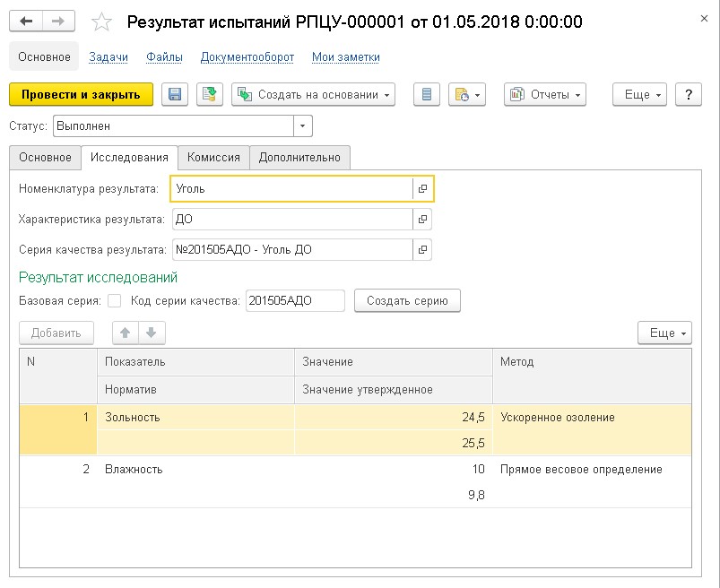Click the back navigation arrow
This screenshot has height=588, width=720.
click(26, 21)
